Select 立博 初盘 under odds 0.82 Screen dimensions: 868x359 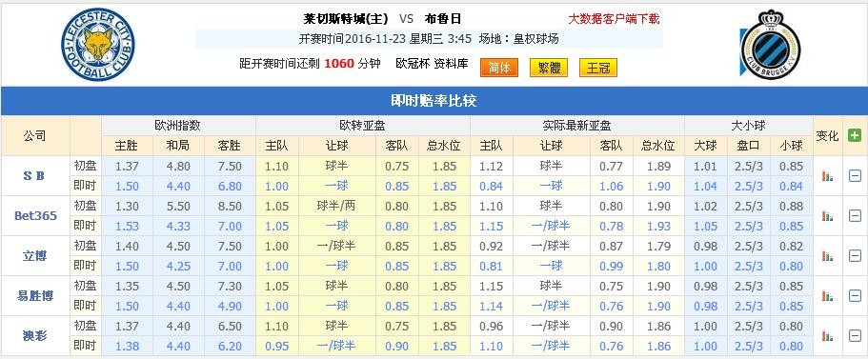(x=791, y=246)
